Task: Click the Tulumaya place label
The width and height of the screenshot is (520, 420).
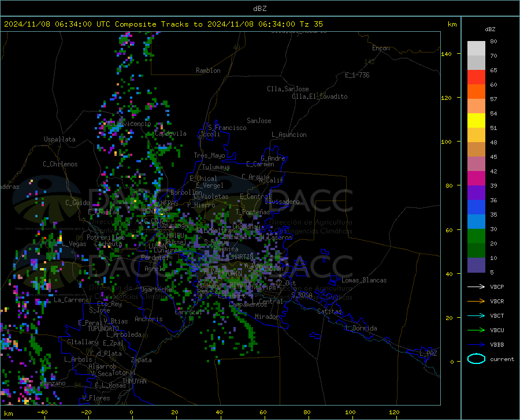Action: pos(216,167)
